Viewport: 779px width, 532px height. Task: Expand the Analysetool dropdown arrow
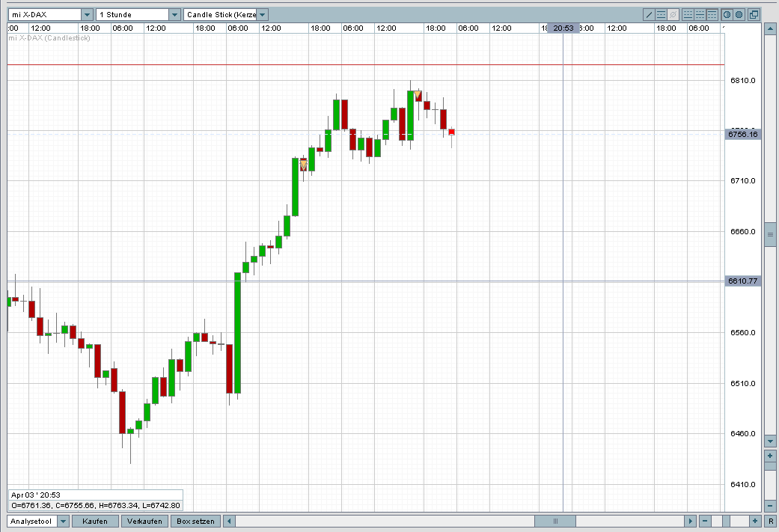pyautogui.click(x=63, y=521)
